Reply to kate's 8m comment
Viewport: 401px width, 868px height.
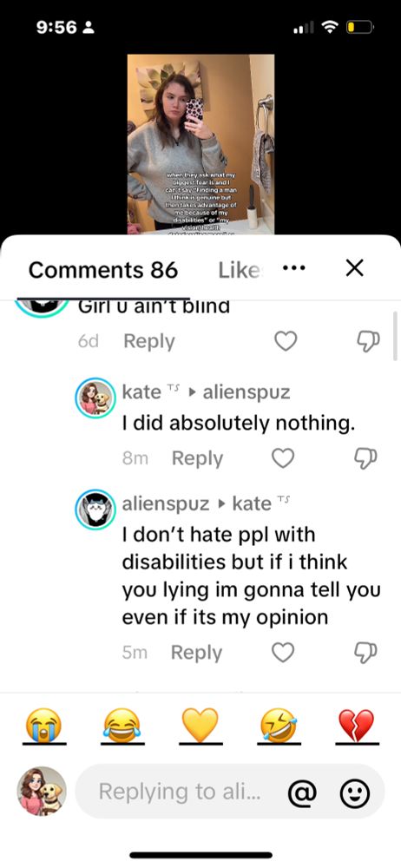(197, 458)
